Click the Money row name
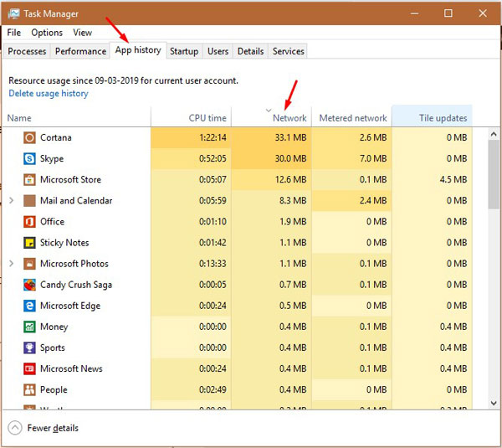Image resolution: width=502 pixels, height=448 pixels. (54, 327)
